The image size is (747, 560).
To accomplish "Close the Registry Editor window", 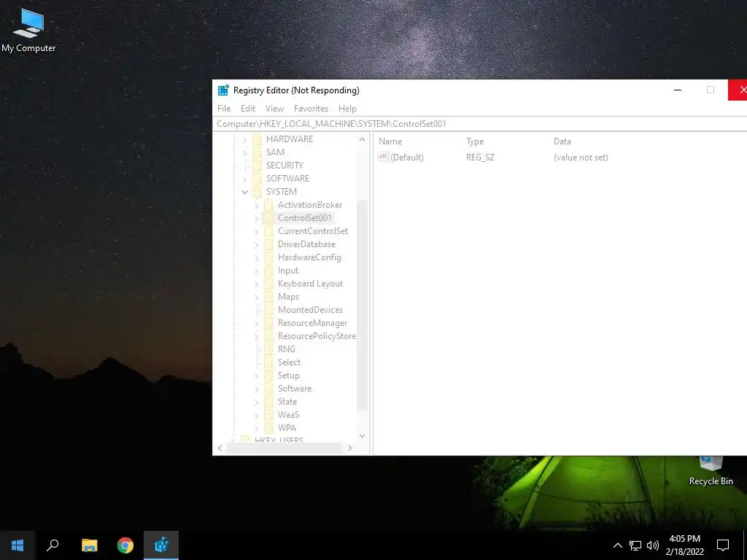I will coord(739,90).
